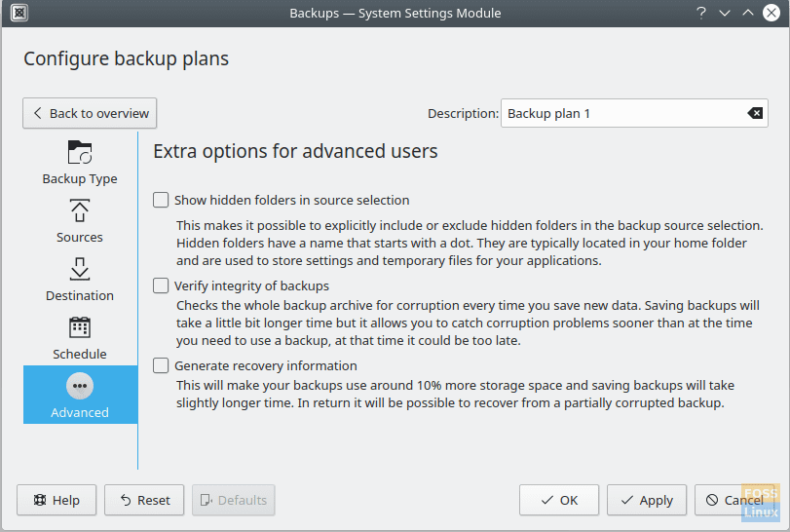Minimize the Backups window
Viewport: 790px width, 532px height.
tap(725, 13)
